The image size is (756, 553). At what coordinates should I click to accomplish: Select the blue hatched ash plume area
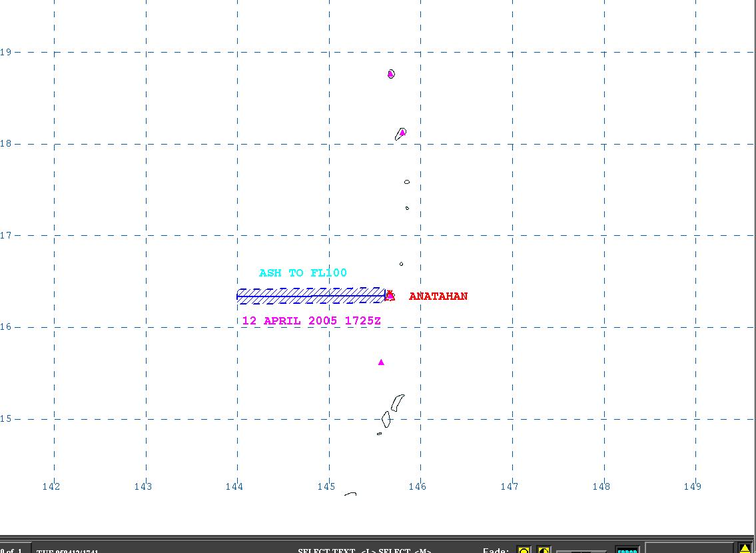(x=311, y=296)
